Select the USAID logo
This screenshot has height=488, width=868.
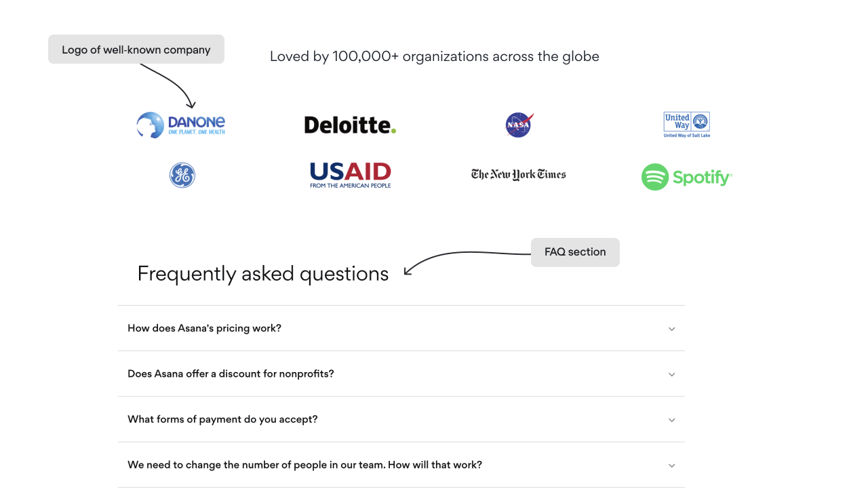coord(351,175)
